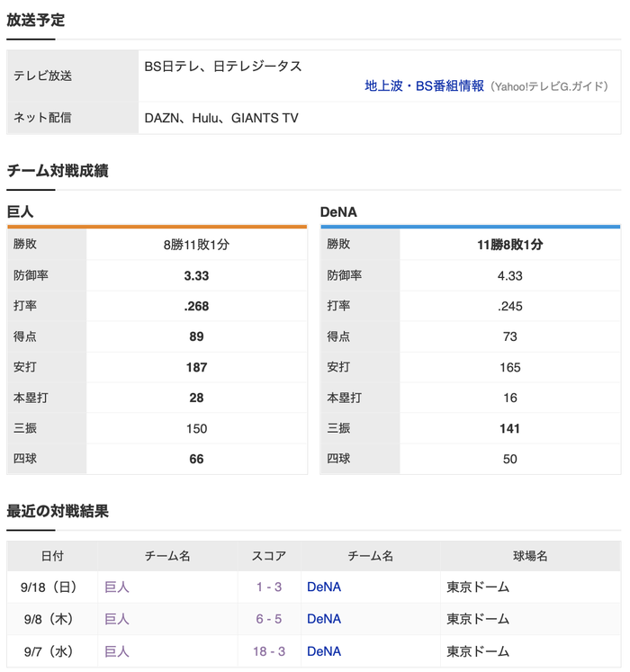Click date 9/18（日）
Viewport: 630px width, 672px height.
(49, 587)
